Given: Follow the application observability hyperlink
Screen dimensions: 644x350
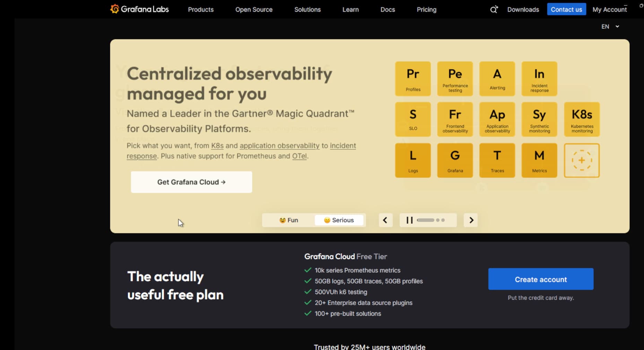Looking at the screenshot, I should click(x=279, y=146).
